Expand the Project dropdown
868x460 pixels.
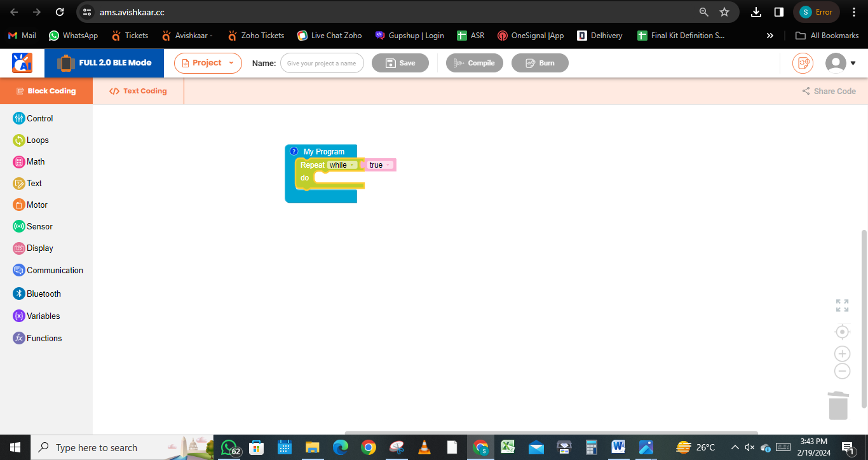(208, 63)
